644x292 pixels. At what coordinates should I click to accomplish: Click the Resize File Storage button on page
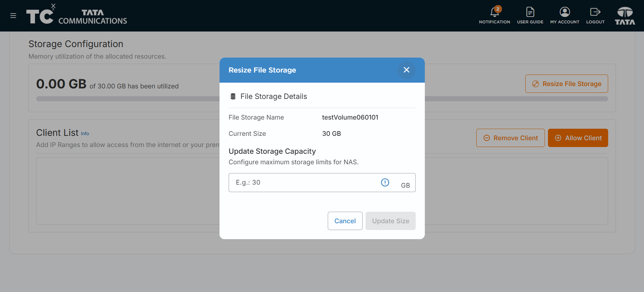tap(567, 84)
